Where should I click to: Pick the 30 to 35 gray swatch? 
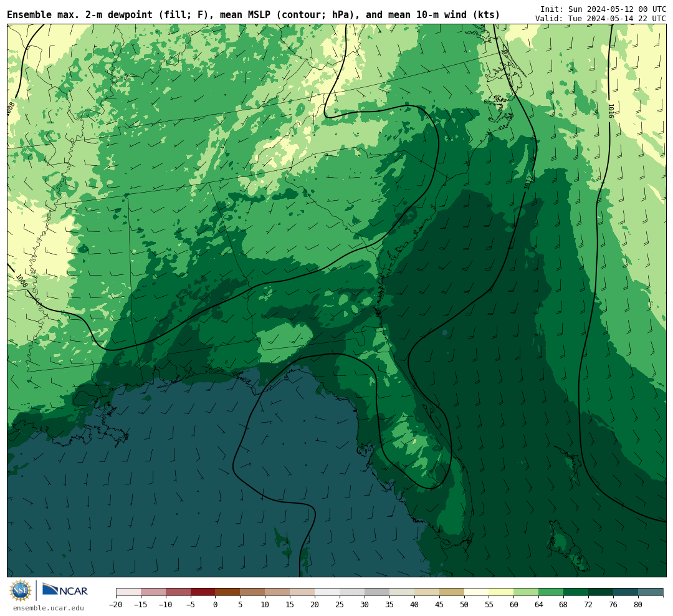(x=377, y=592)
